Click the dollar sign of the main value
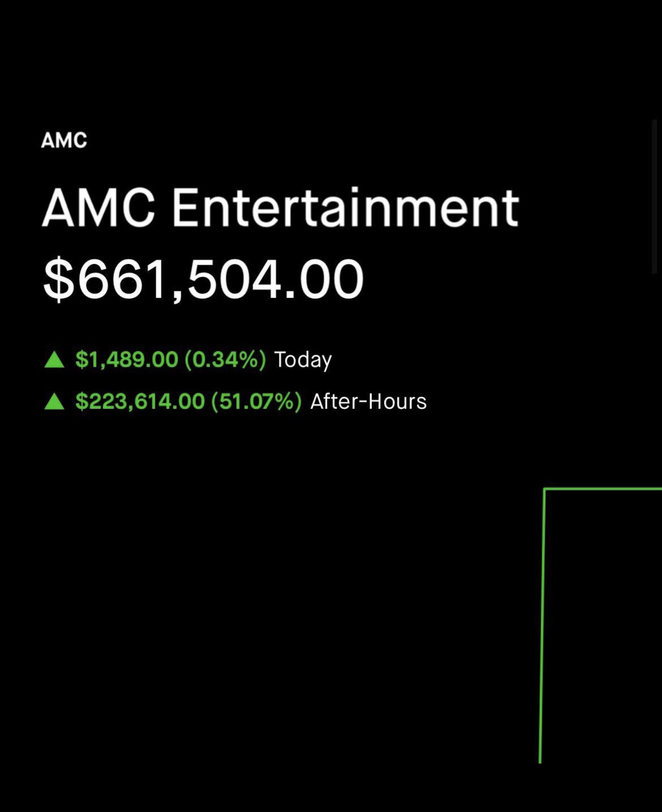The height and width of the screenshot is (812, 662). 58,279
